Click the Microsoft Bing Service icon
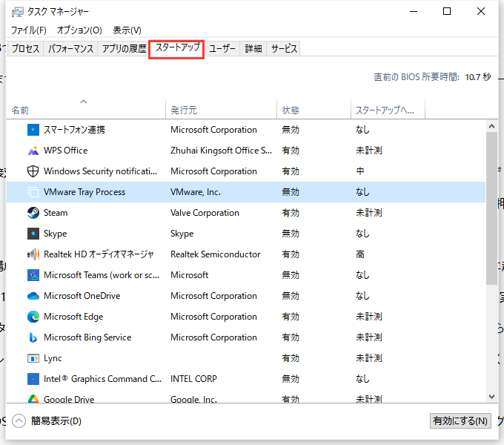504x445 pixels. coord(33,337)
